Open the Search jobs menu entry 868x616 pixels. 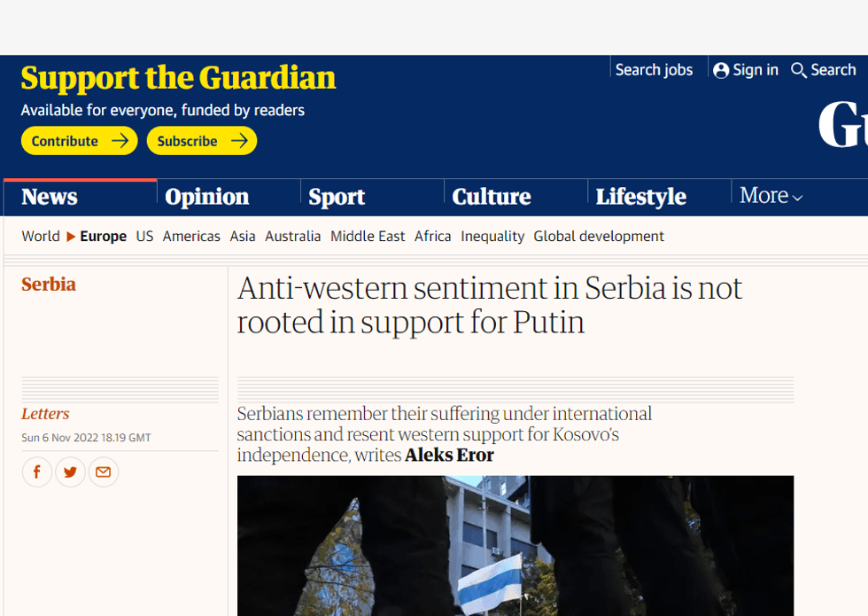coord(654,69)
